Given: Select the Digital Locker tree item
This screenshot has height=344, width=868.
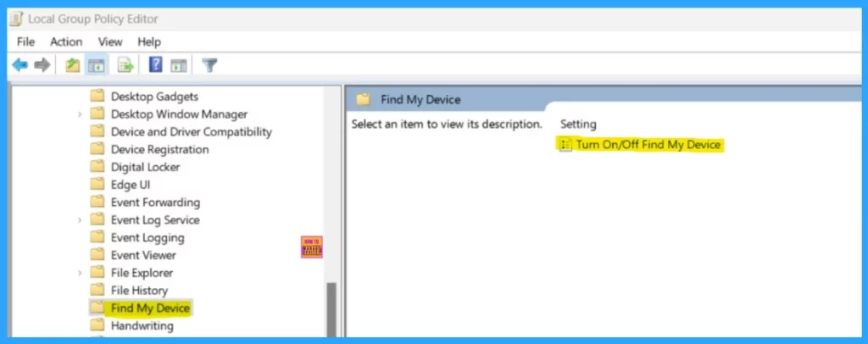Looking at the screenshot, I should tap(145, 166).
